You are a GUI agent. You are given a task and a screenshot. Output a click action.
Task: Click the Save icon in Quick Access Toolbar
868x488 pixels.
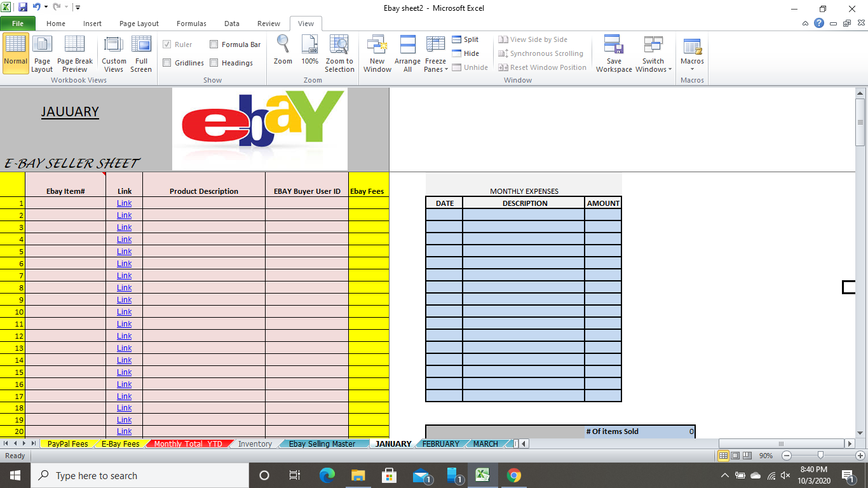23,8
